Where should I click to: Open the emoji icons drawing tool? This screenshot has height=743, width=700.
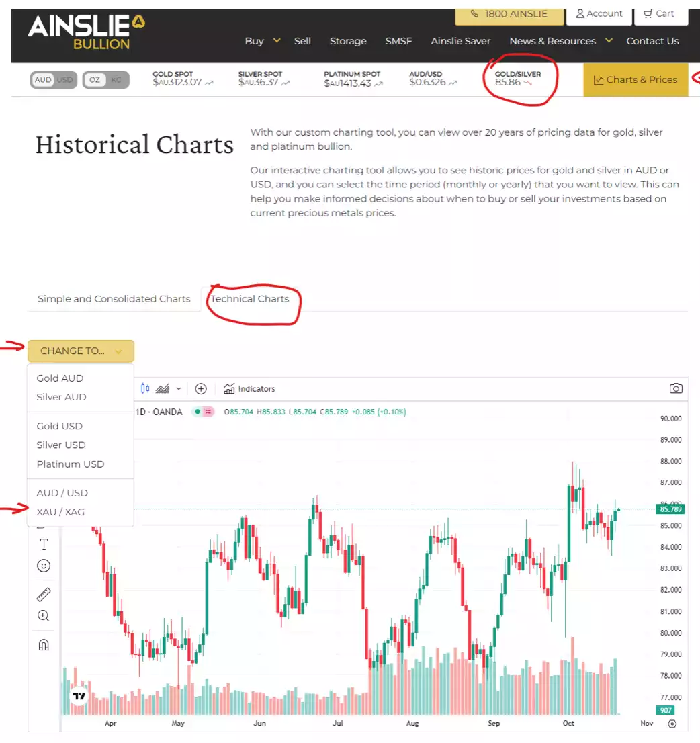[x=44, y=566]
